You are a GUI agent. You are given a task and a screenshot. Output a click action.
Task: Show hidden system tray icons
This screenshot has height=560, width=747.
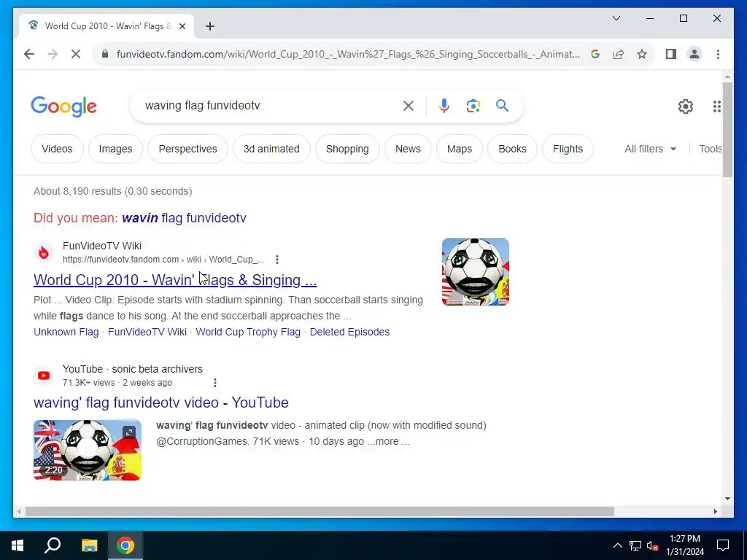coord(617,545)
